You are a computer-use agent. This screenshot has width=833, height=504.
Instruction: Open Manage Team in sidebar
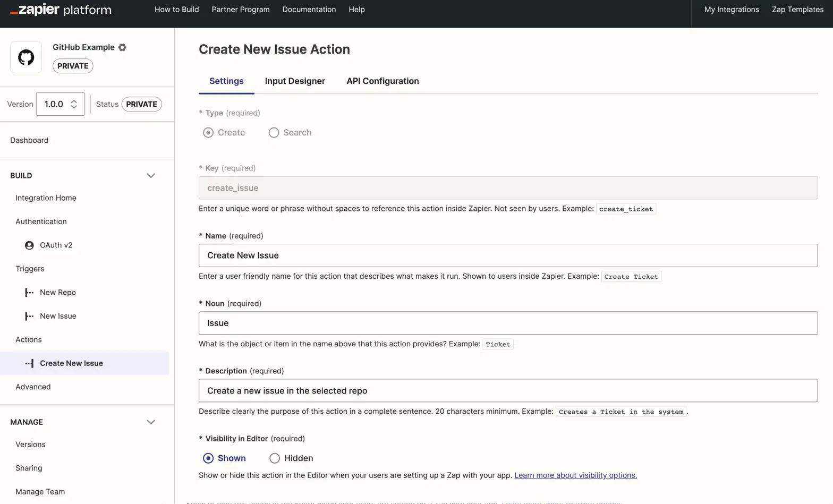point(40,492)
